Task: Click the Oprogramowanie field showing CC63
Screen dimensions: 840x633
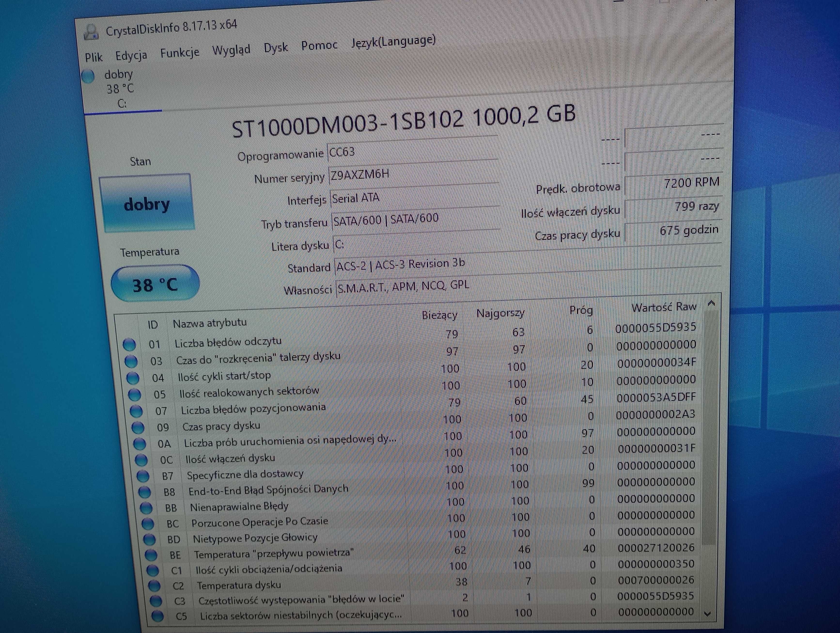Action: (x=412, y=149)
